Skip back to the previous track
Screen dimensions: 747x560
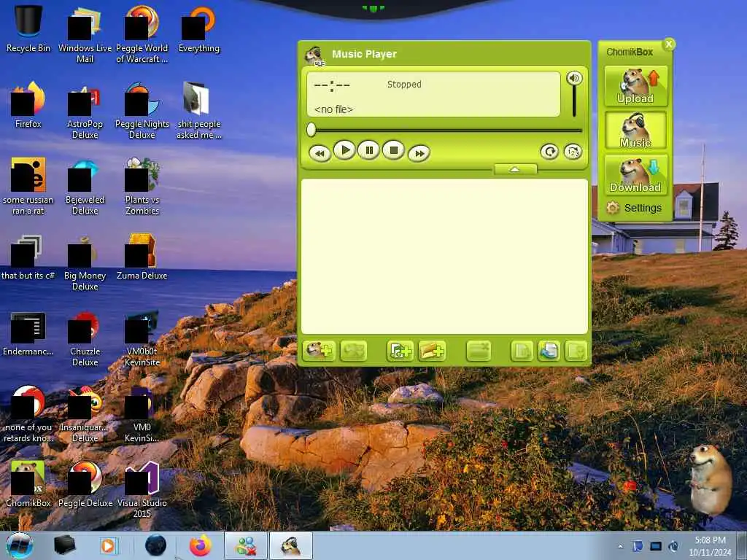coord(320,153)
